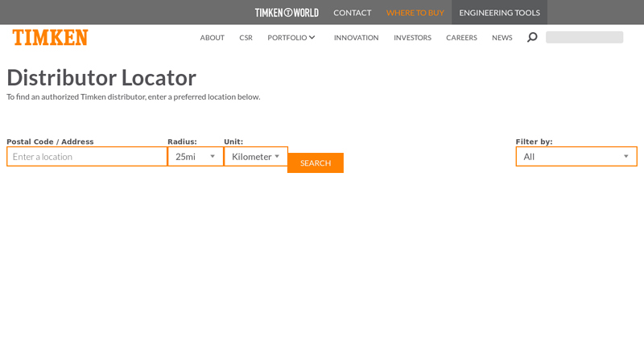Click the 'To find an authorized Timken distributor' text
644x362 pixels.
134,97
